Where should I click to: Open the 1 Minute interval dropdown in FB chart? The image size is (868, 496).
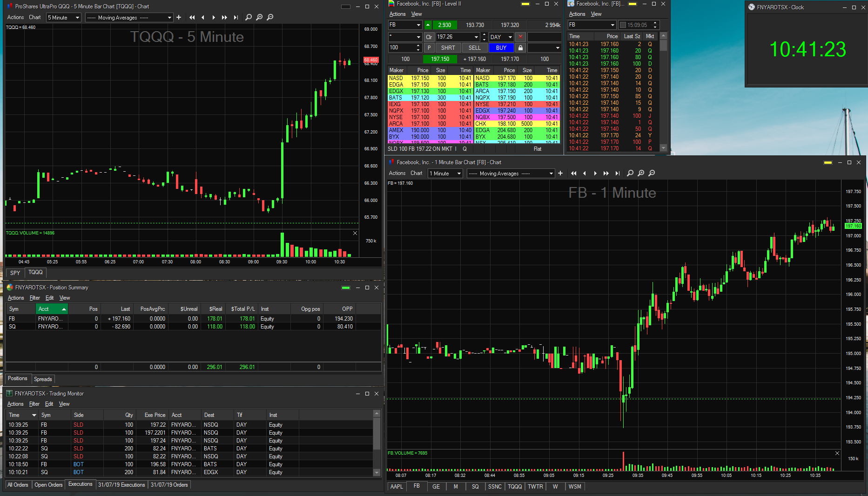(x=445, y=174)
